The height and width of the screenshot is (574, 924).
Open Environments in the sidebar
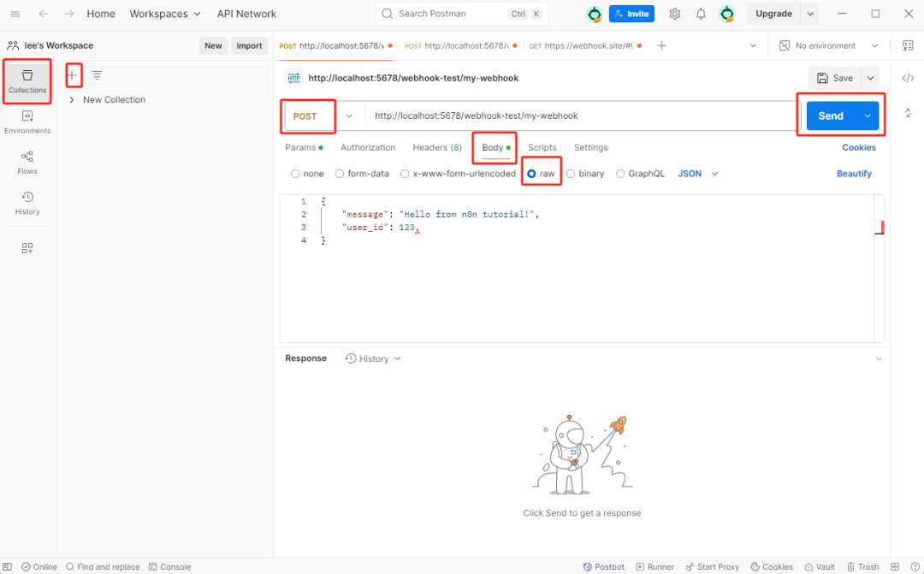(x=27, y=122)
